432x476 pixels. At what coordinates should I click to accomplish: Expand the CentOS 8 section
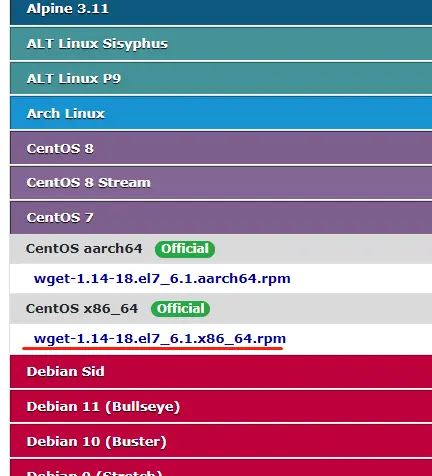[221, 148]
